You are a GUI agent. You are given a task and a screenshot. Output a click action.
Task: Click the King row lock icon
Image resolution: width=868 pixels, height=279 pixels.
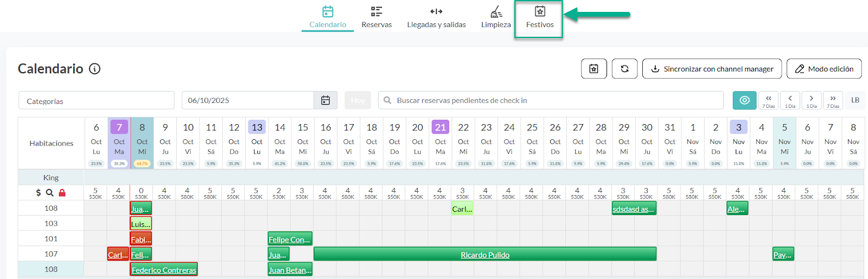point(62,193)
